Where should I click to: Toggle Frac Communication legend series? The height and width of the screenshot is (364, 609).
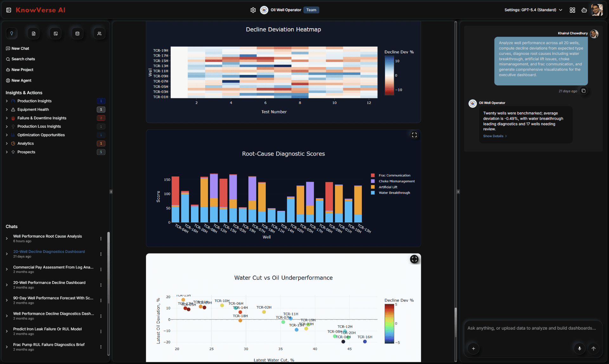pyautogui.click(x=390, y=175)
